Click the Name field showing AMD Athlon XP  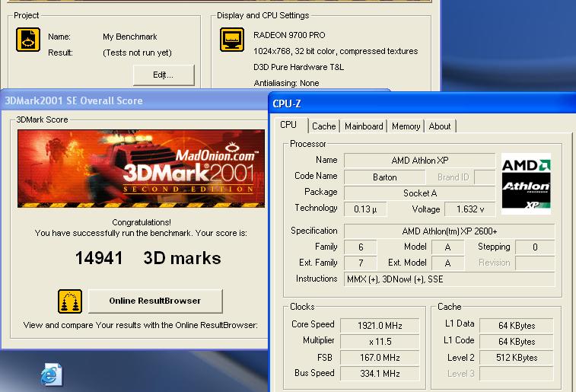[419, 161]
